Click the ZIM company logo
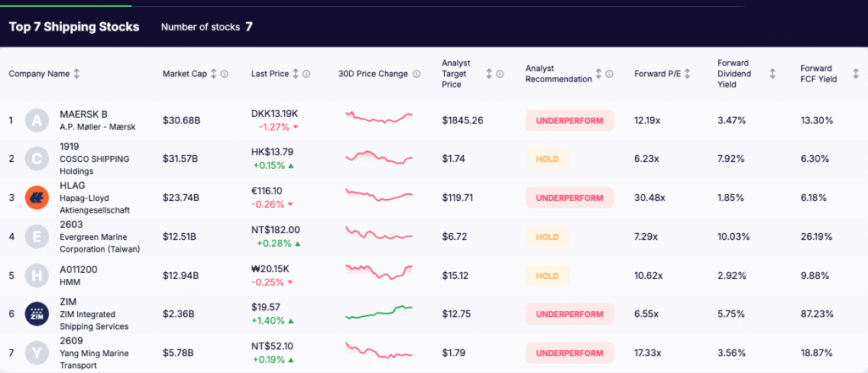 [x=37, y=315]
